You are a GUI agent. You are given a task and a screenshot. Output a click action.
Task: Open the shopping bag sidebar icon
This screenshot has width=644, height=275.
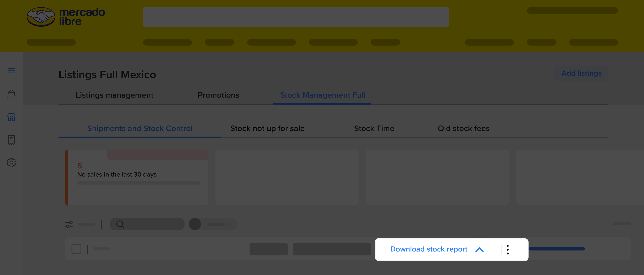(11, 94)
